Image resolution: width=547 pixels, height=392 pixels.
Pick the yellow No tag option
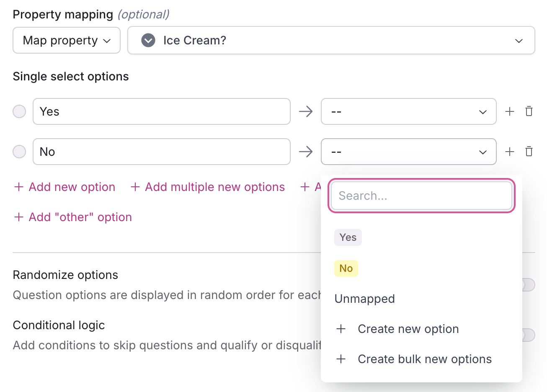(x=346, y=268)
